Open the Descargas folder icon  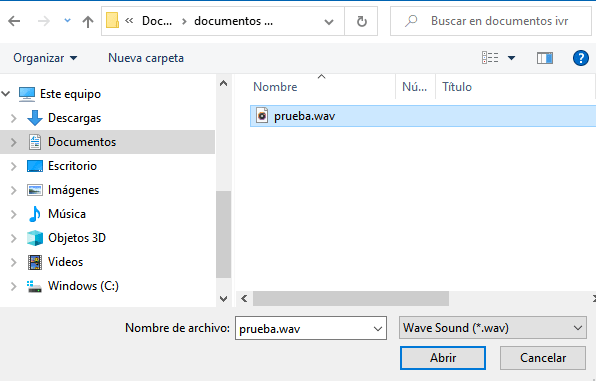click(35, 118)
